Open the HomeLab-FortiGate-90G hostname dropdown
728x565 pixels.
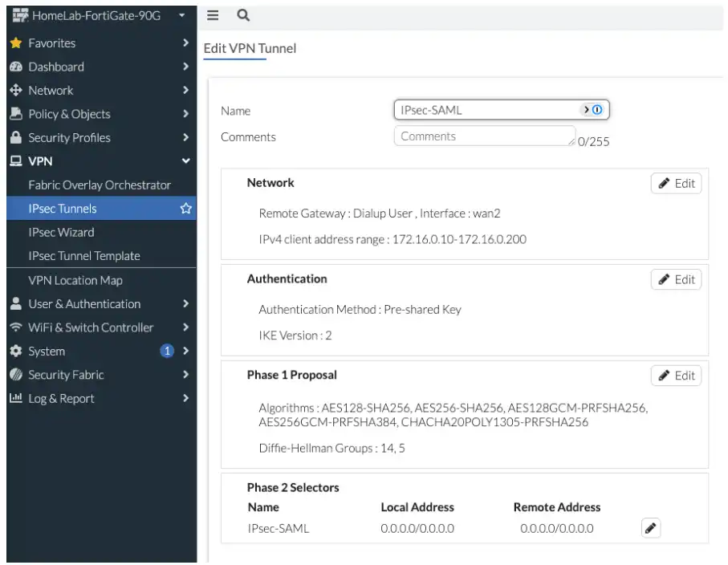coord(181,15)
